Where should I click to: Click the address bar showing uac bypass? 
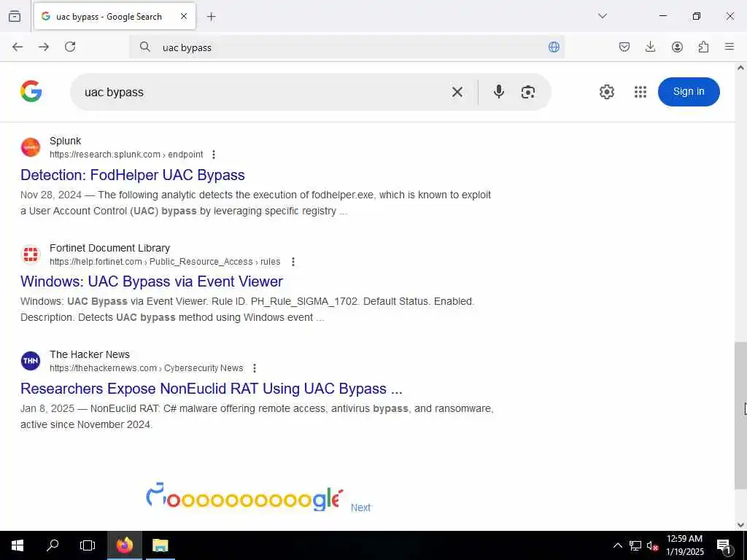coord(347,47)
